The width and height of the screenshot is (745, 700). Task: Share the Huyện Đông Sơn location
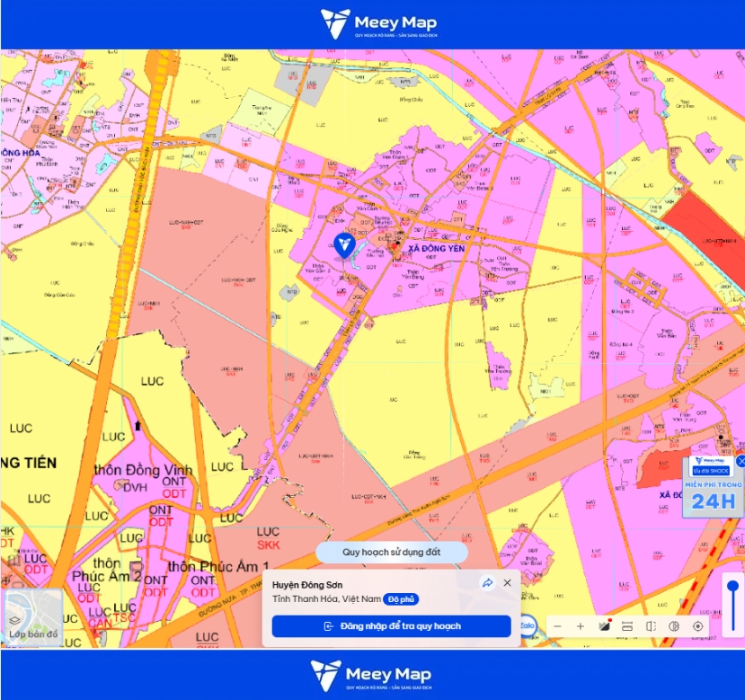coord(488,583)
